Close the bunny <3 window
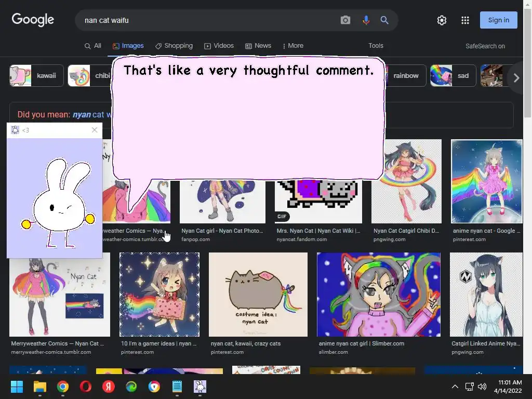This screenshot has width=532, height=399. pos(95,130)
